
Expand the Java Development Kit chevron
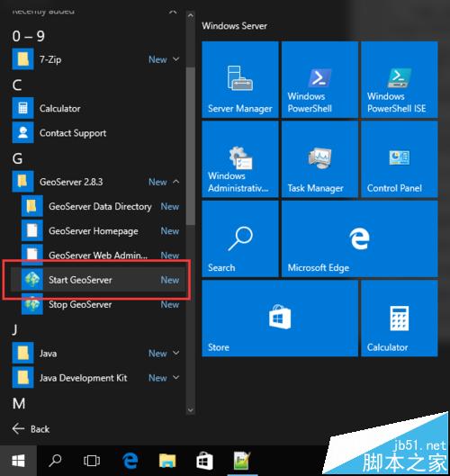[x=175, y=377]
